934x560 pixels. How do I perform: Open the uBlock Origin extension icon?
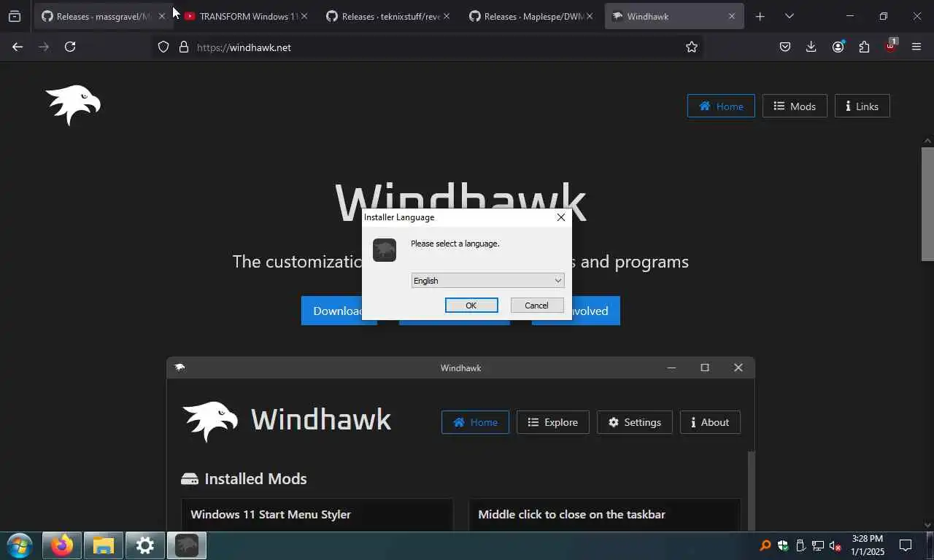point(891,47)
